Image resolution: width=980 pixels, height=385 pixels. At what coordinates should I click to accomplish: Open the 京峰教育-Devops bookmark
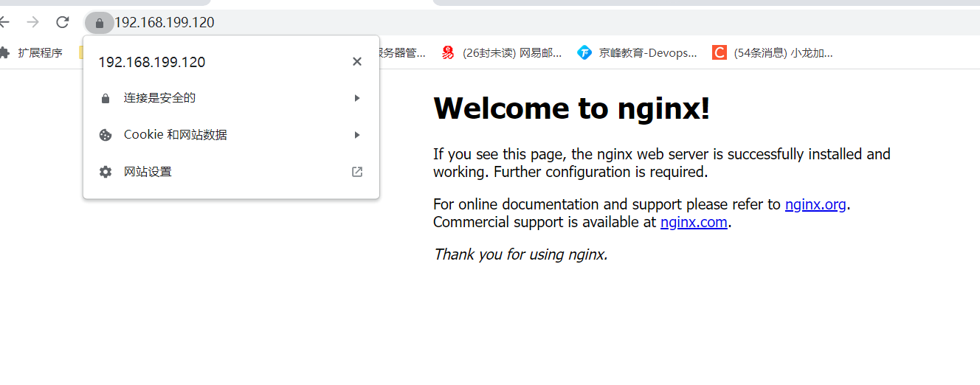point(637,53)
